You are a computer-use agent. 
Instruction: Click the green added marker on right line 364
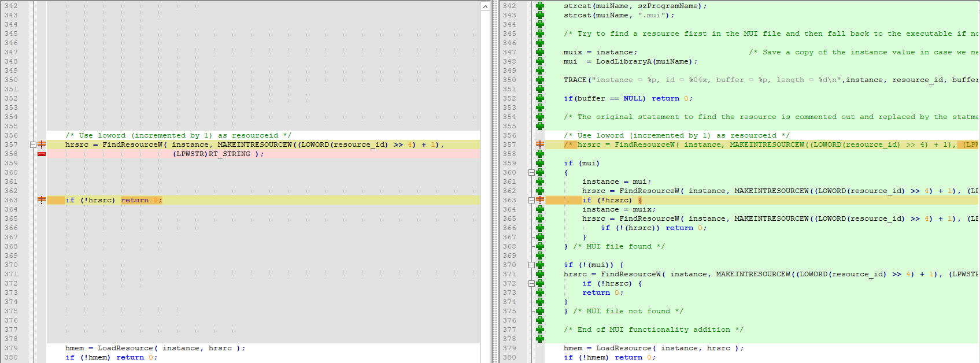pyautogui.click(x=540, y=209)
